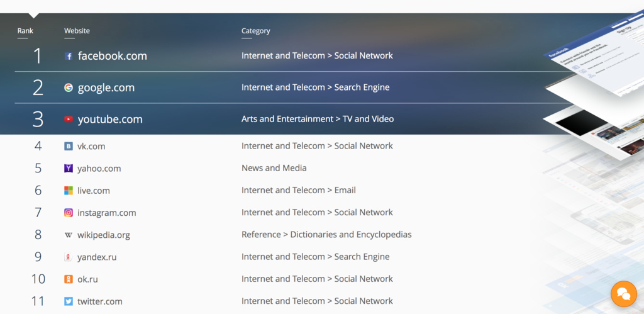Image resolution: width=644 pixels, height=314 pixels.
Task: Click the Google favicon icon
Action: pyautogui.click(x=69, y=87)
